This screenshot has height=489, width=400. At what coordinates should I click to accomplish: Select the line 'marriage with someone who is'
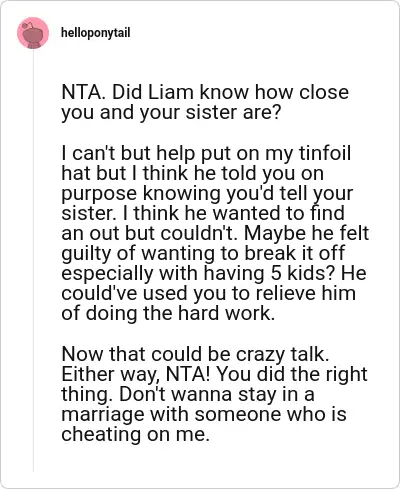204,415
